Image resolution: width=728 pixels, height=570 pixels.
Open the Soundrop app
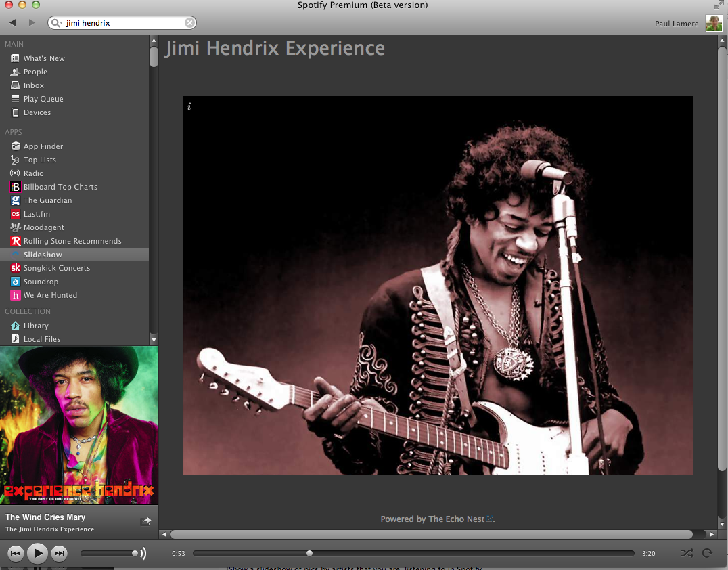(41, 282)
